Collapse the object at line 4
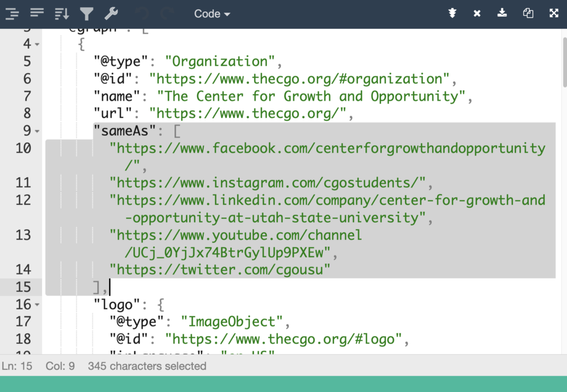This screenshot has width=567, height=392. tap(37, 44)
